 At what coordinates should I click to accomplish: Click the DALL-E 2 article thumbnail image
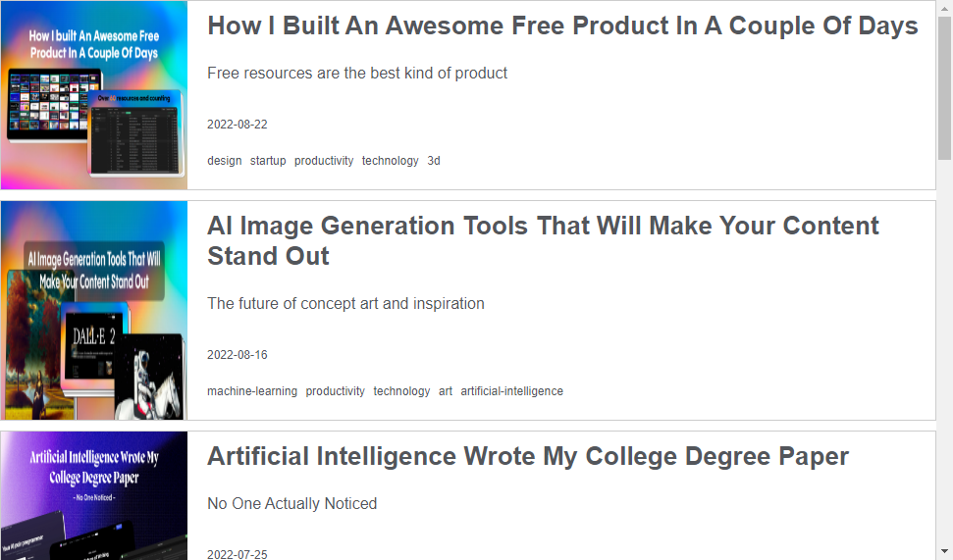coord(94,310)
